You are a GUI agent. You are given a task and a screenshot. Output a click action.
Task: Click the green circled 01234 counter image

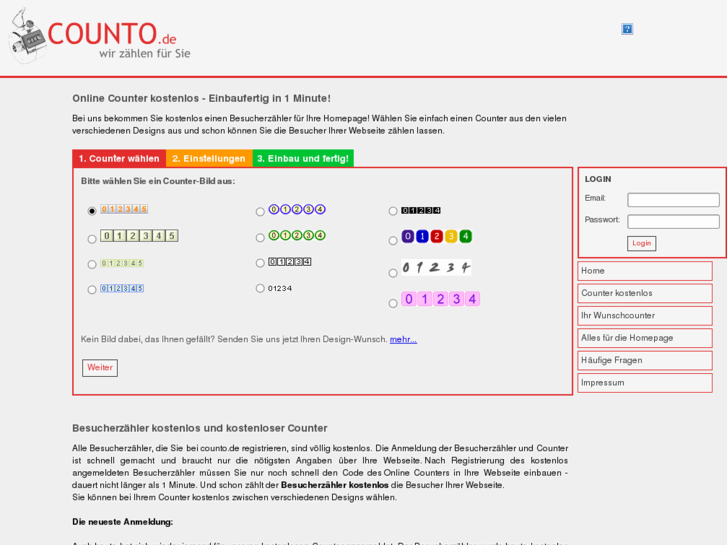click(297, 236)
